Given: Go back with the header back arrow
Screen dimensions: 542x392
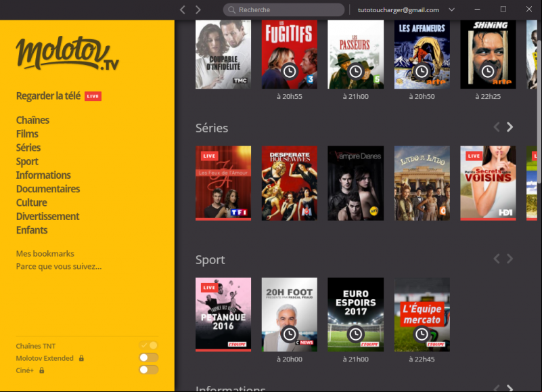Looking at the screenshot, I should (x=183, y=9).
